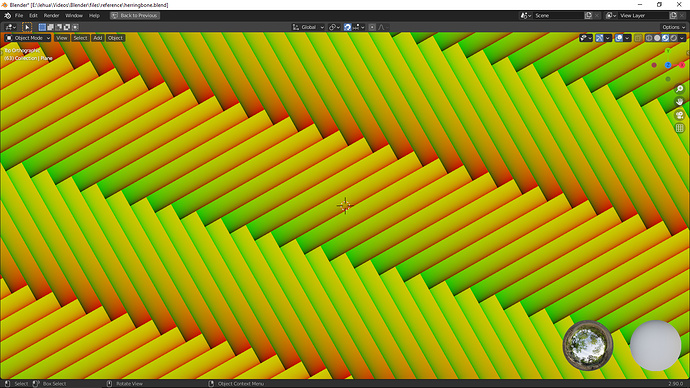Click the blue Z axis gizmo handle
690x388 pixels.
click(x=668, y=65)
